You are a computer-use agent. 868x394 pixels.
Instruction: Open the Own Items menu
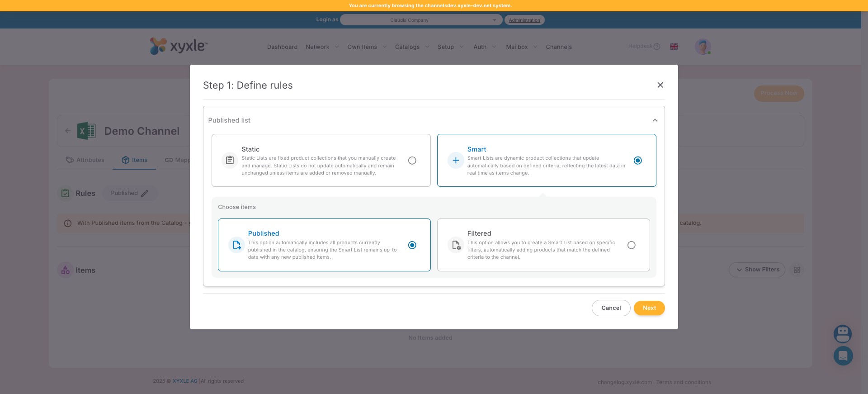(362, 47)
